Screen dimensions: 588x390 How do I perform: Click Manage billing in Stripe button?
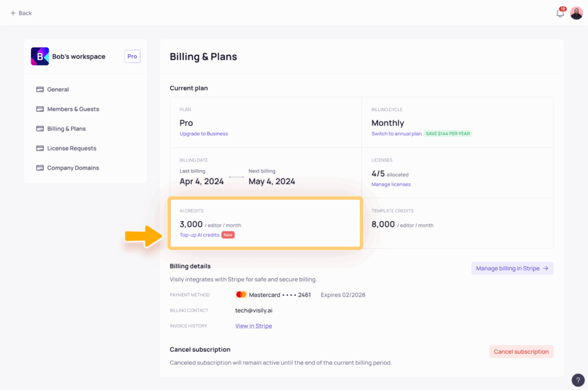point(512,268)
